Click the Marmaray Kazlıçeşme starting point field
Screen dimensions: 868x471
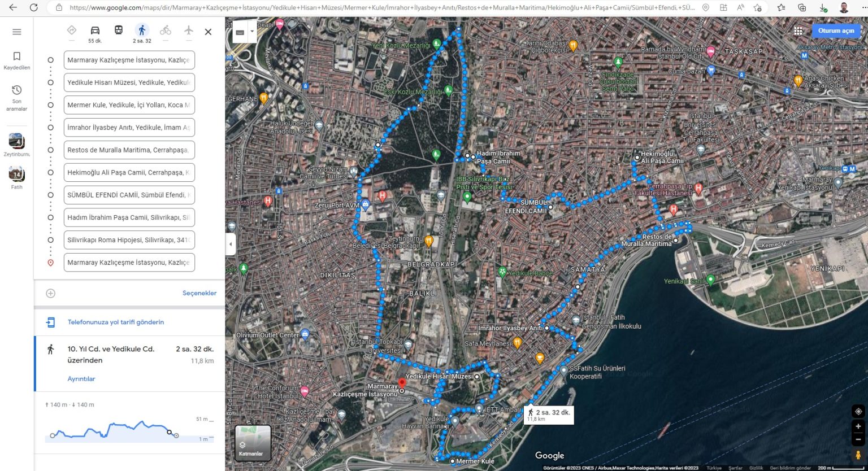(x=129, y=59)
